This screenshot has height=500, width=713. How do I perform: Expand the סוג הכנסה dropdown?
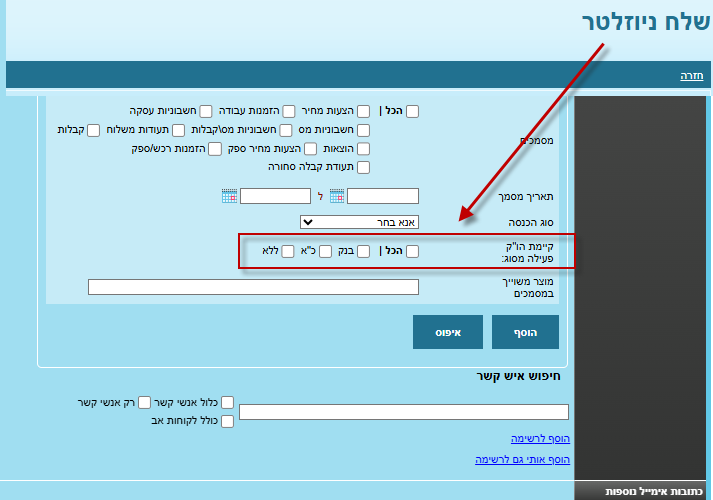359,221
